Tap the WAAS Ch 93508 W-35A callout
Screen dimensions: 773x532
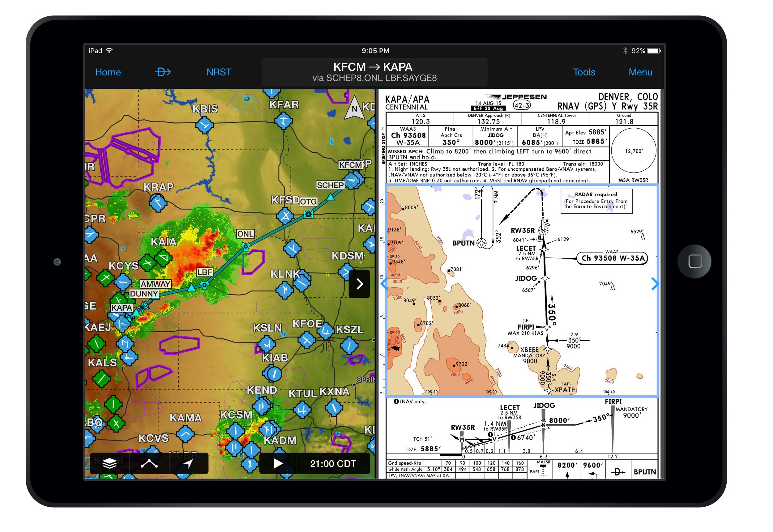click(x=612, y=258)
